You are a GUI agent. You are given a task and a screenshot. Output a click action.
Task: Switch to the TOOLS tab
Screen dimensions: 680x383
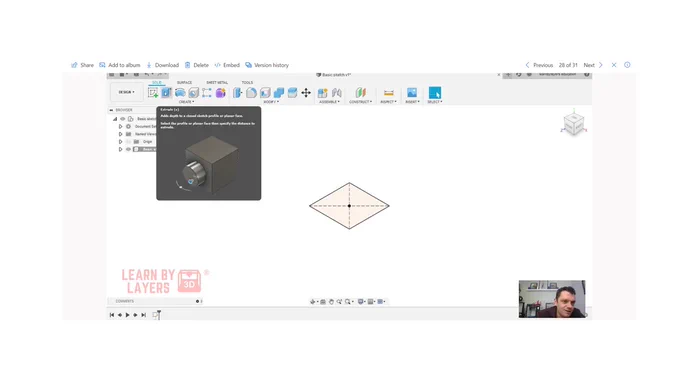point(247,82)
